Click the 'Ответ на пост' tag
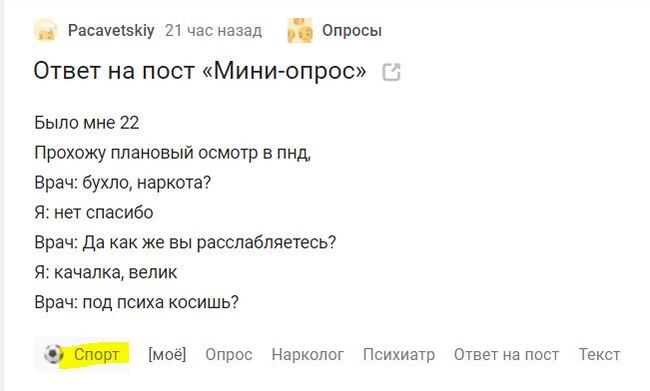650x391 pixels. coord(507,355)
